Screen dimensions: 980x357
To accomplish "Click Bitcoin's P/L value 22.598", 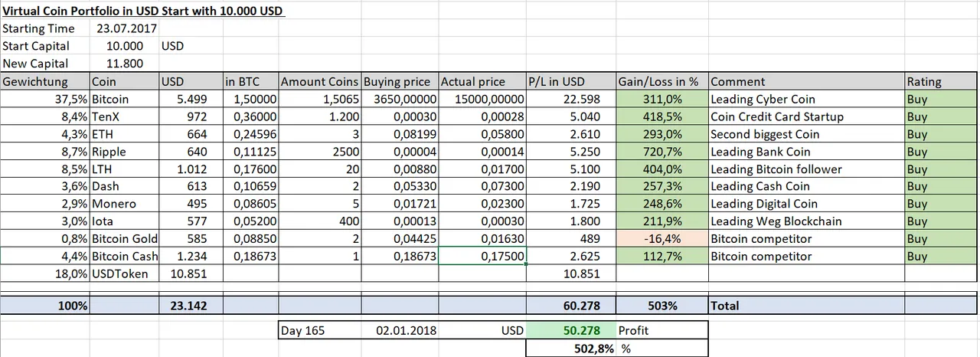I will click(x=570, y=99).
